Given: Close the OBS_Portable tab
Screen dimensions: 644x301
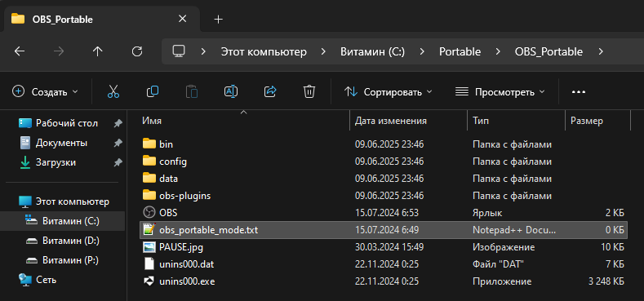Looking at the screenshot, I should click(182, 19).
